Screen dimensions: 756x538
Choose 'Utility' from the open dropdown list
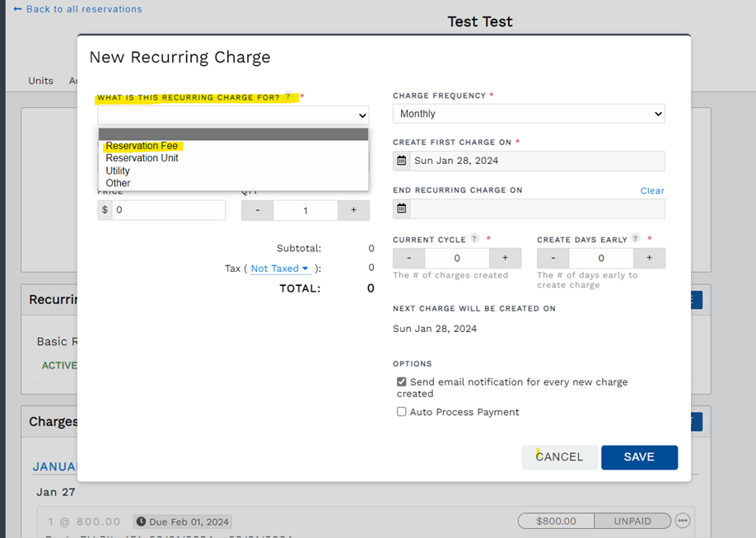click(117, 171)
